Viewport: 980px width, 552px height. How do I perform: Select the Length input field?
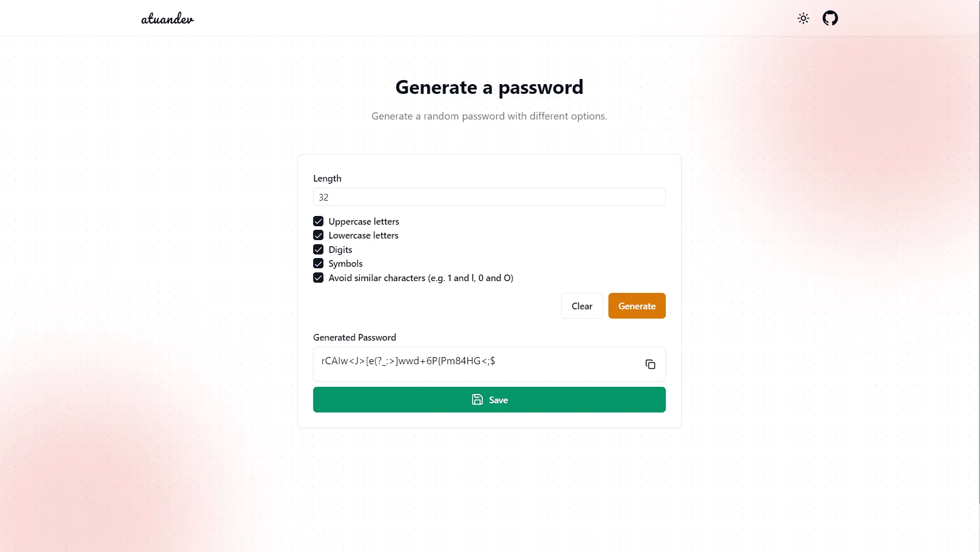pos(489,196)
